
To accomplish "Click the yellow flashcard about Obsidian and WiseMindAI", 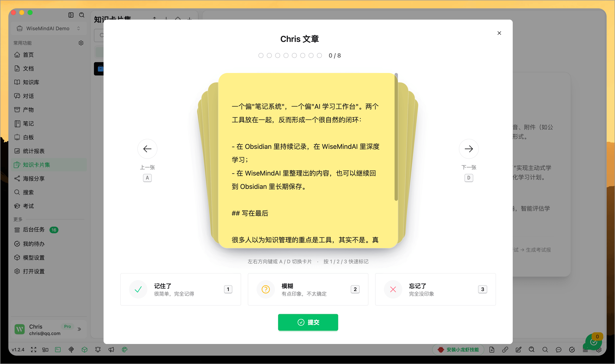I will pos(308,160).
